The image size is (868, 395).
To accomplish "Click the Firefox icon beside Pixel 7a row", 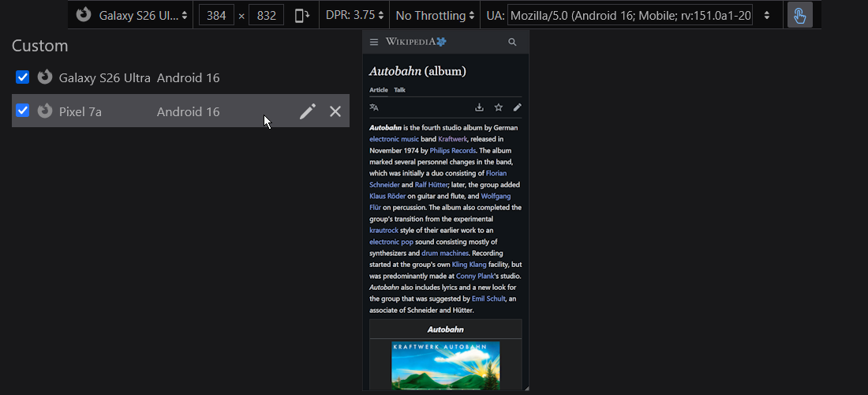I will click(45, 111).
